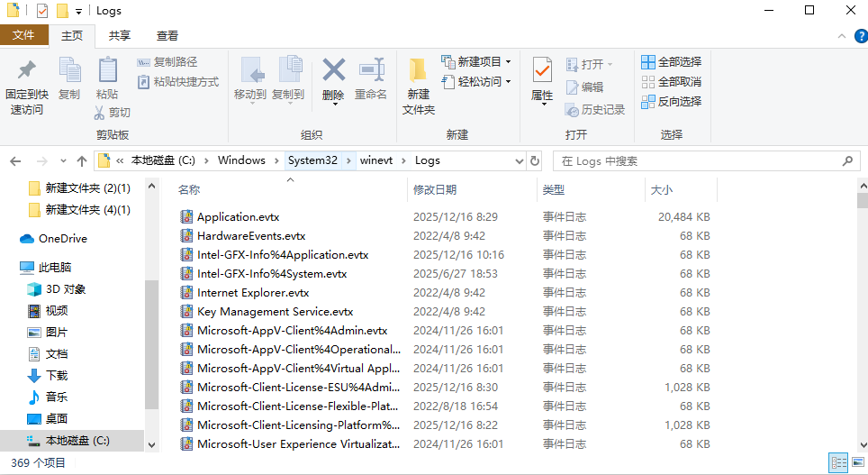
Task: Click winevt in the address path
Action: (x=376, y=160)
